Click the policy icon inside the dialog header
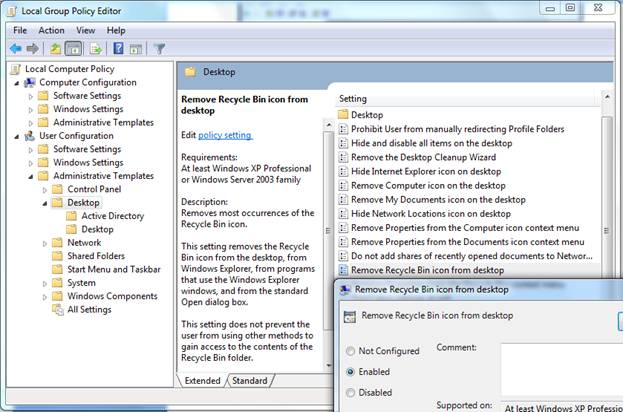Screen dimensions: 623x412 click(x=350, y=317)
